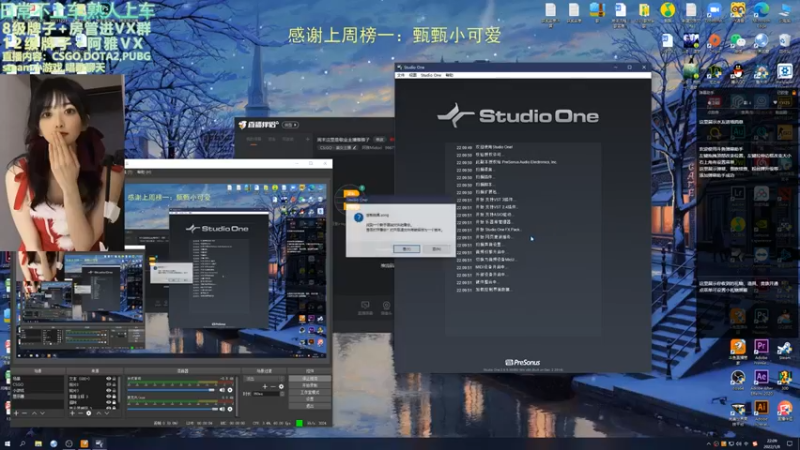Open the Windows notification center
Screen dimensions: 800x450
pos(789,443)
